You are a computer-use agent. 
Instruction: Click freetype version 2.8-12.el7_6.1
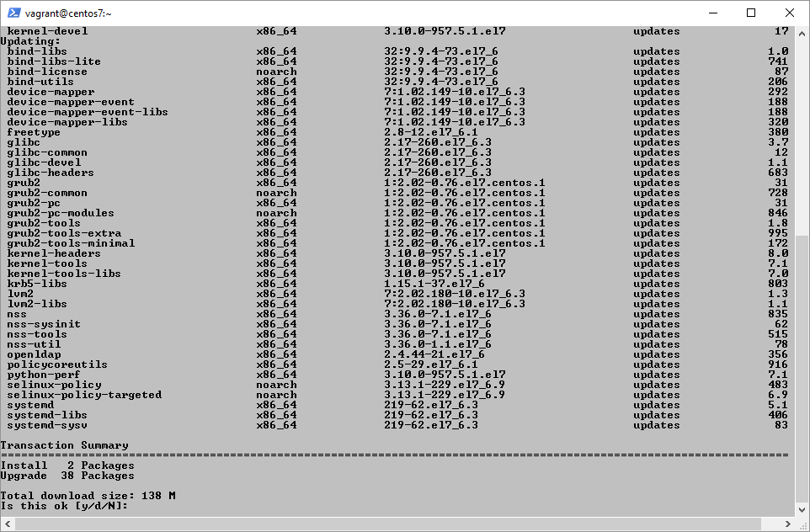point(431,132)
